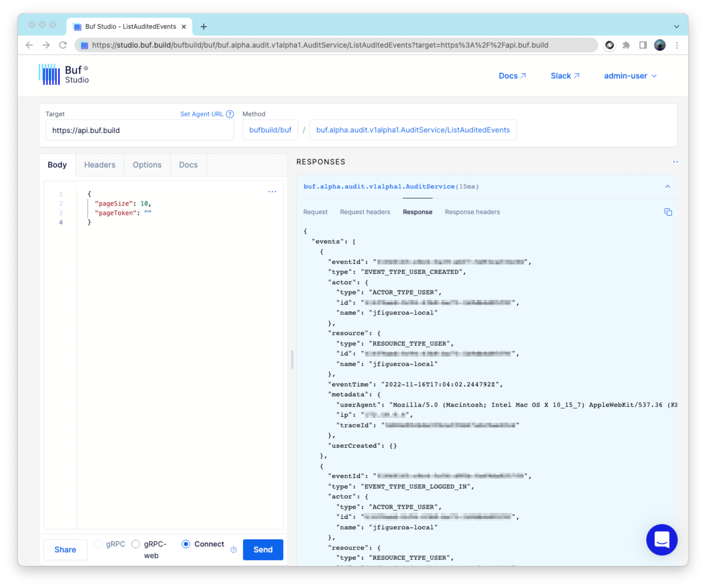Image resolution: width=706 pixels, height=588 pixels.
Task: Click the "pageSize" line in body editor
Action: tap(123, 203)
